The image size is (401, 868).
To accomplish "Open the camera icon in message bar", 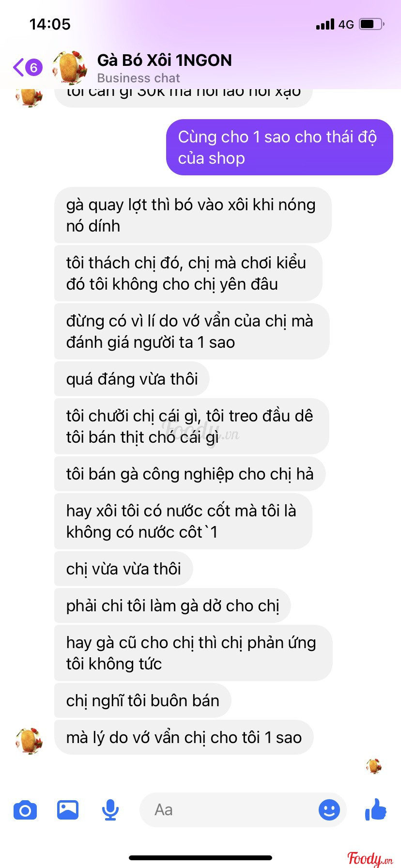I will point(25,810).
